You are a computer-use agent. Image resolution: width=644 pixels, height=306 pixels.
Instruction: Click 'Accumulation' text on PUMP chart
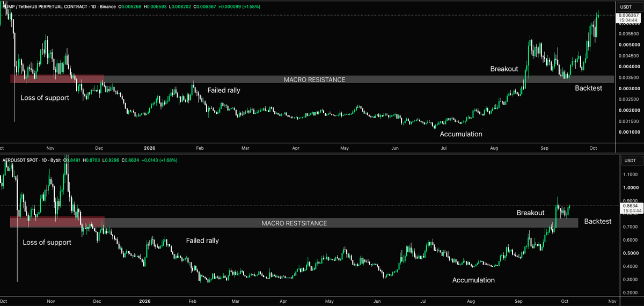[461, 134]
